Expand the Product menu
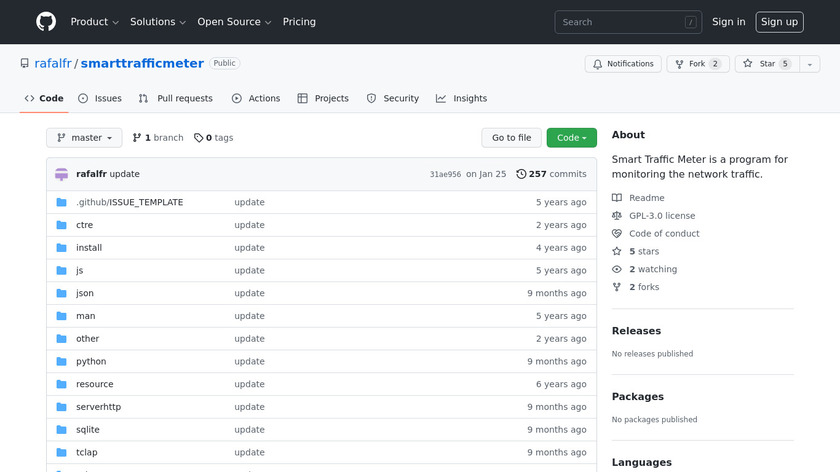Screen dimensions: 840x472 (x=95, y=22)
